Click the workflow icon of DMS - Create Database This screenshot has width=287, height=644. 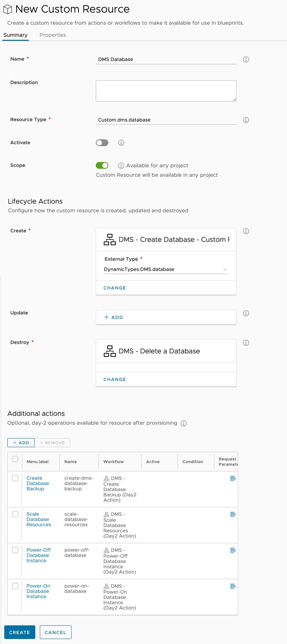(x=110, y=240)
